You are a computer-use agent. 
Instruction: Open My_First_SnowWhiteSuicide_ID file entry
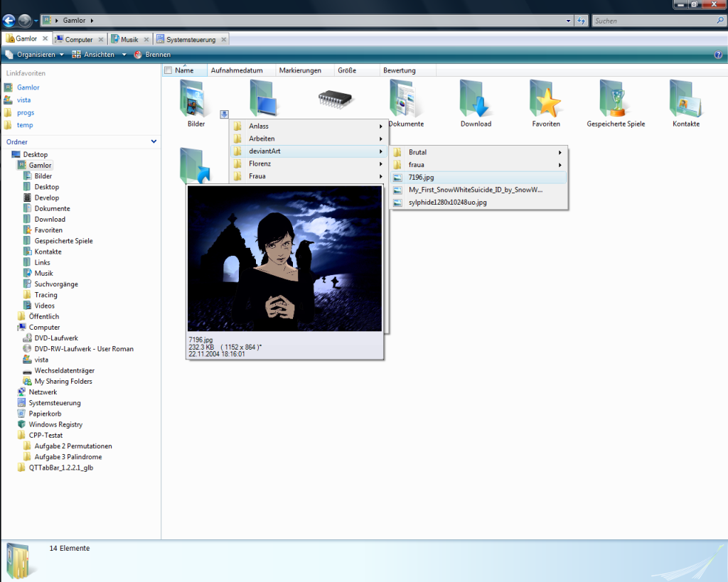point(478,190)
